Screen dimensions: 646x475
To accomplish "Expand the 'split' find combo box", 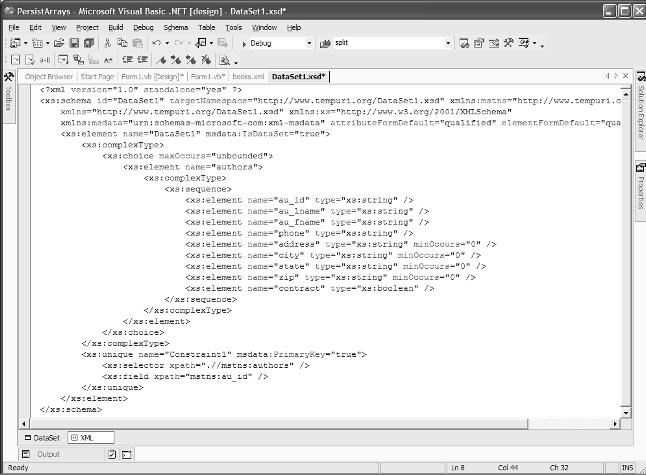I will click(446, 44).
